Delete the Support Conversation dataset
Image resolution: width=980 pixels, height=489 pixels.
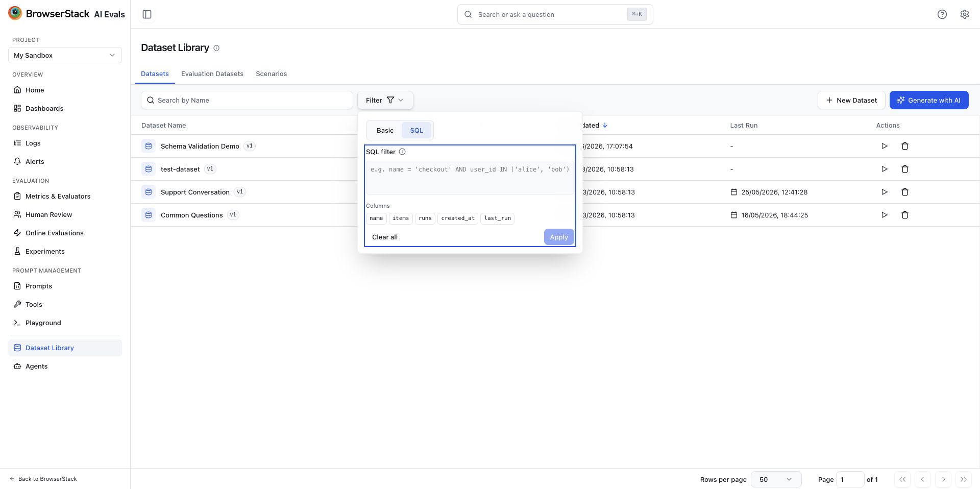[905, 192]
